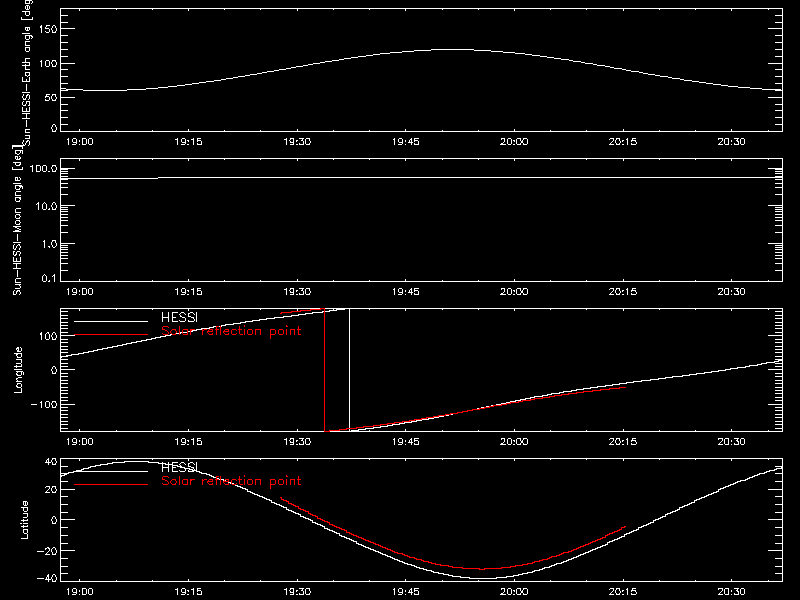The width and height of the screenshot is (800, 600).
Task: Click the 150 y-axis value on Earth angle plot
Action: (x=47, y=30)
